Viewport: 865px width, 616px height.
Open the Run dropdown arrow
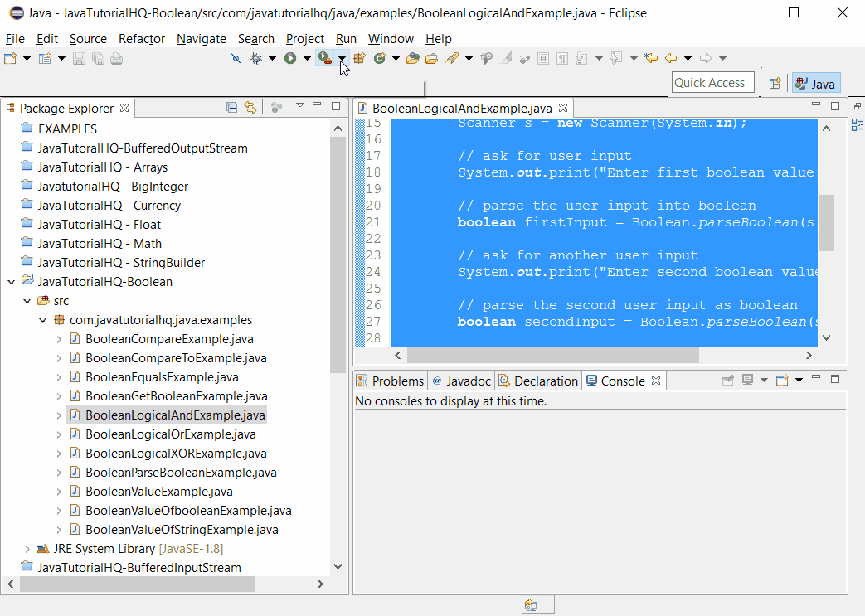(307, 59)
